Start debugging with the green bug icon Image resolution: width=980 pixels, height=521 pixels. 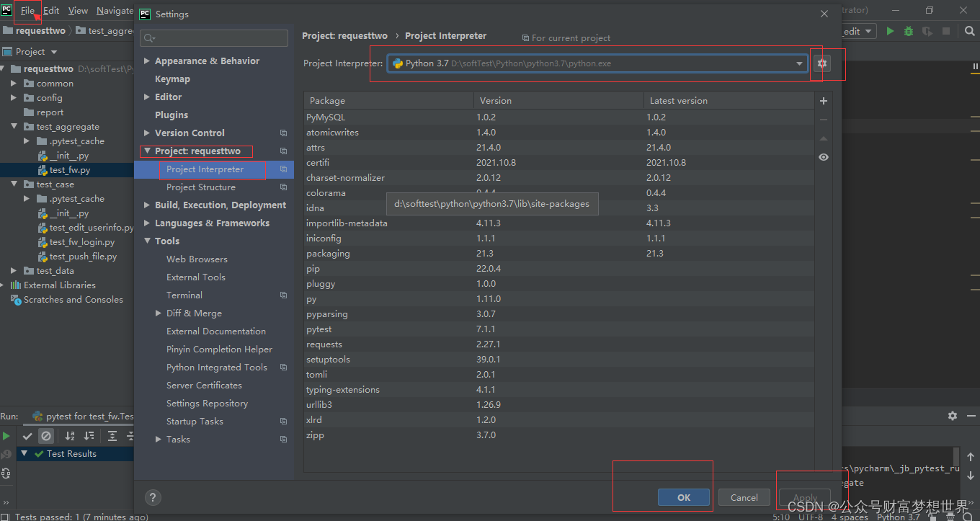(x=909, y=31)
